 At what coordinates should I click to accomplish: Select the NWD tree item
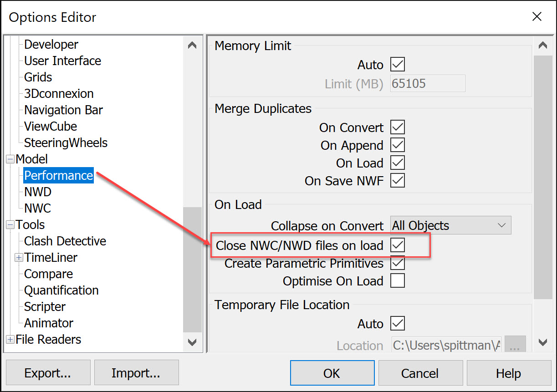[x=38, y=192]
